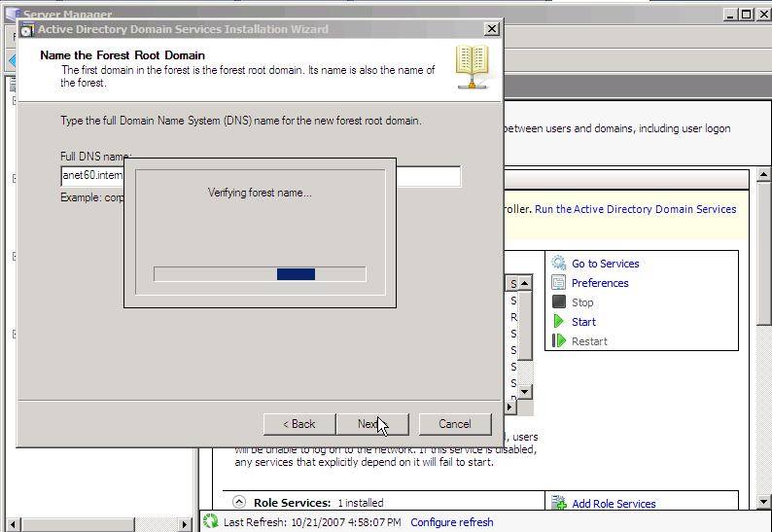Click Configure refresh link
Screen dimensions: 772x532
pos(452,522)
